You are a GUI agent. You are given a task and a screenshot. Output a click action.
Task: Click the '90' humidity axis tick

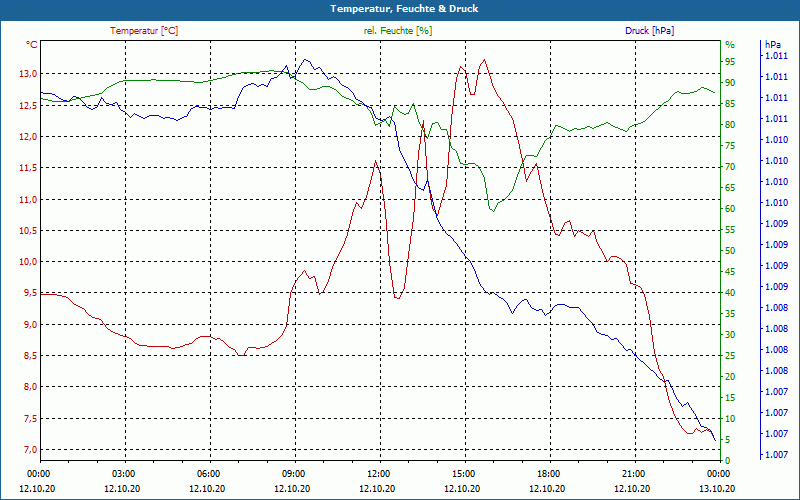[730, 83]
